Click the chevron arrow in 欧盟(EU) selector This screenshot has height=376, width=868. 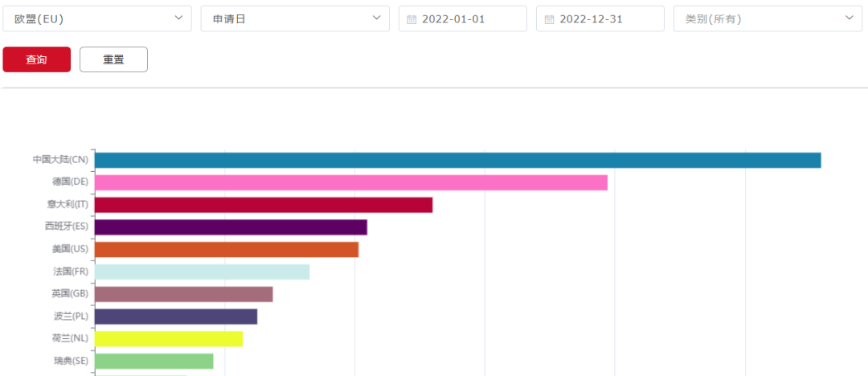coord(178,18)
